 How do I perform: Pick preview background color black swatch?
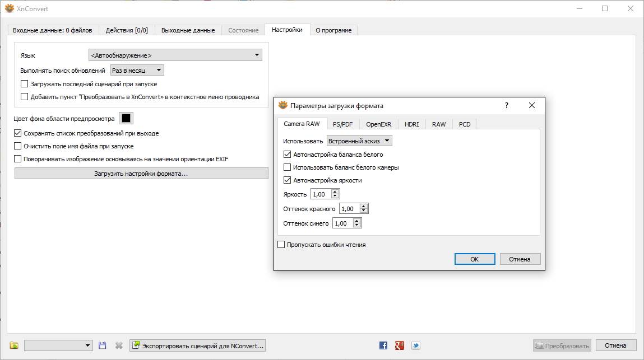point(126,118)
